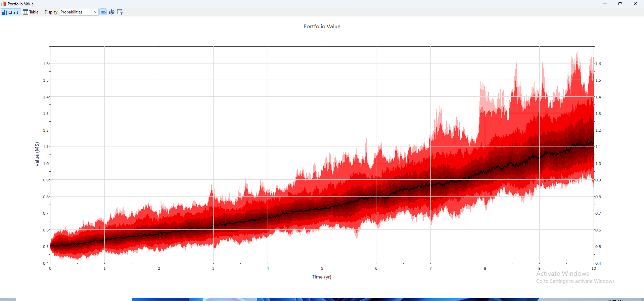Click the Value (M$) axis label
This screenshot has height=301, width=644.
(37, 154)
